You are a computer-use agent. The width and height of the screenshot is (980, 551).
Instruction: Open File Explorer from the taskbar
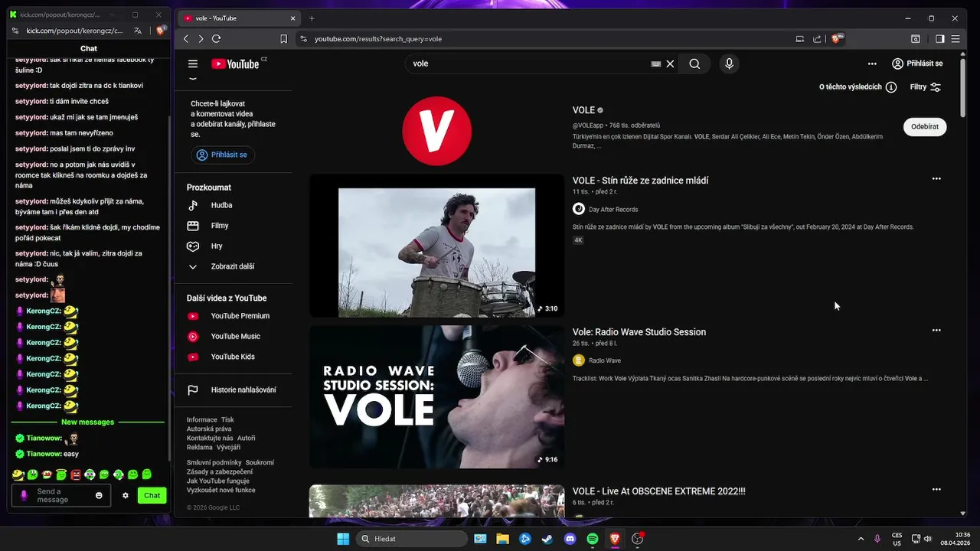(502, 539)
